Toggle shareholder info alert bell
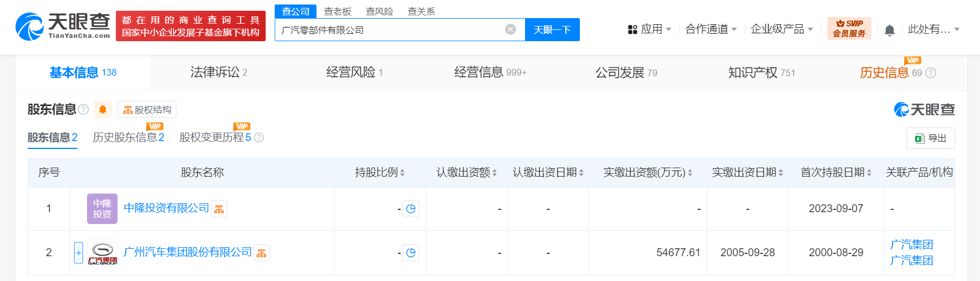Viewport: 980px width, 281px height. tap(103, 109)
